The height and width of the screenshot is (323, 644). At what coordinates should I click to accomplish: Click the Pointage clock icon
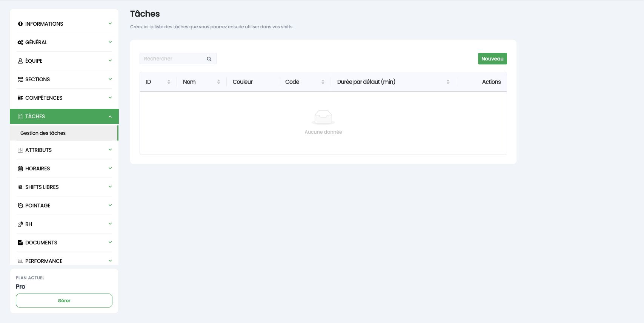click(20, 206)
